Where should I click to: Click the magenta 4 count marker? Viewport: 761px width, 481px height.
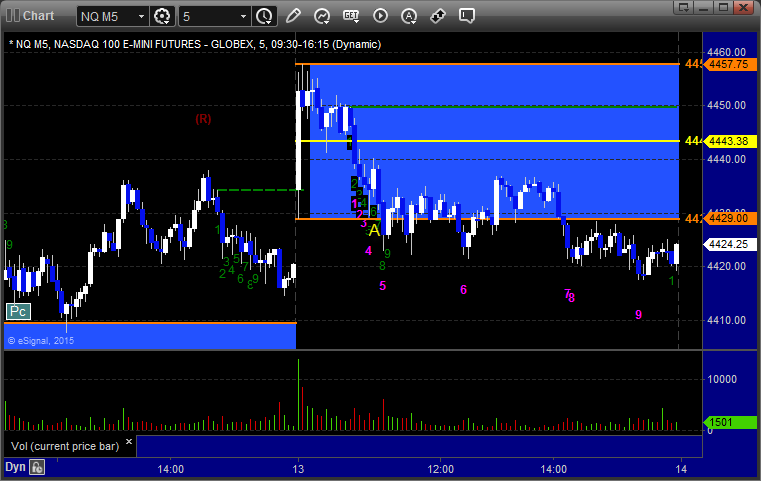click(x=368, y=251)
